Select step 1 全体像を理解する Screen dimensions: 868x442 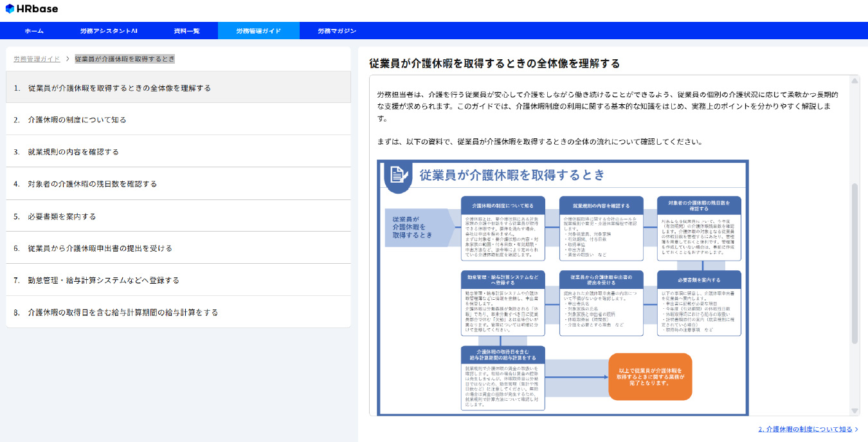tap(120, 87)
